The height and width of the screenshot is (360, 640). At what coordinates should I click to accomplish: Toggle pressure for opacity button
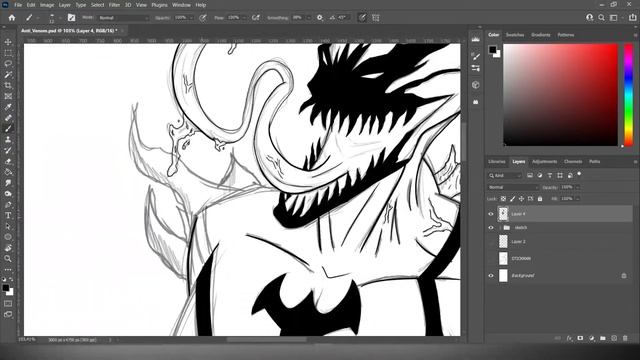point(203,18)
